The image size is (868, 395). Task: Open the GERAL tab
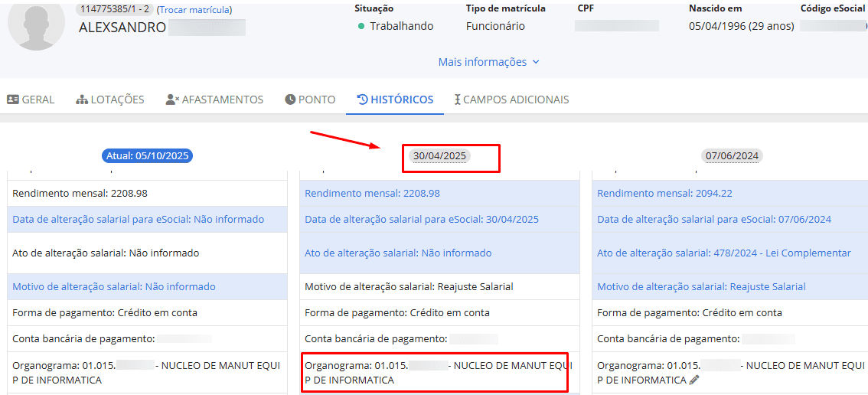click(x=31, y=100)
